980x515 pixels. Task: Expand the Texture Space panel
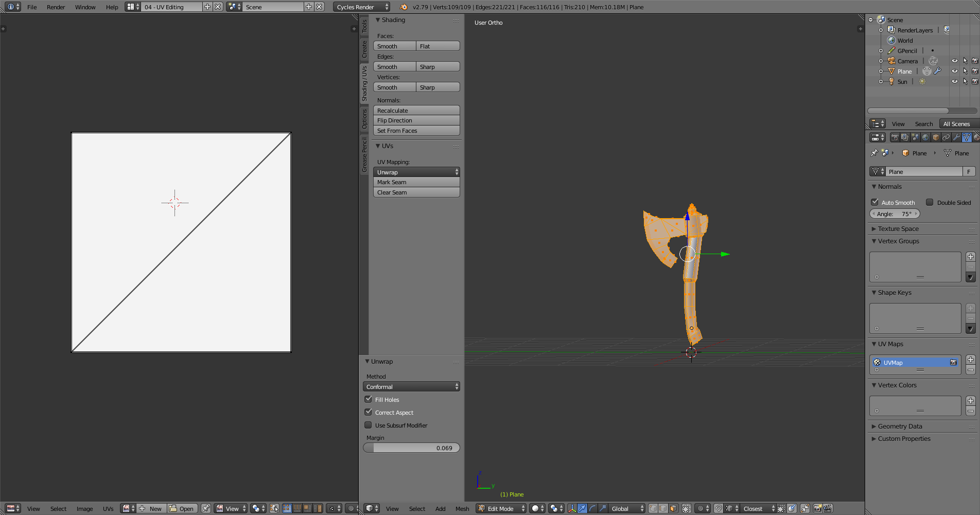coord(898,228)
